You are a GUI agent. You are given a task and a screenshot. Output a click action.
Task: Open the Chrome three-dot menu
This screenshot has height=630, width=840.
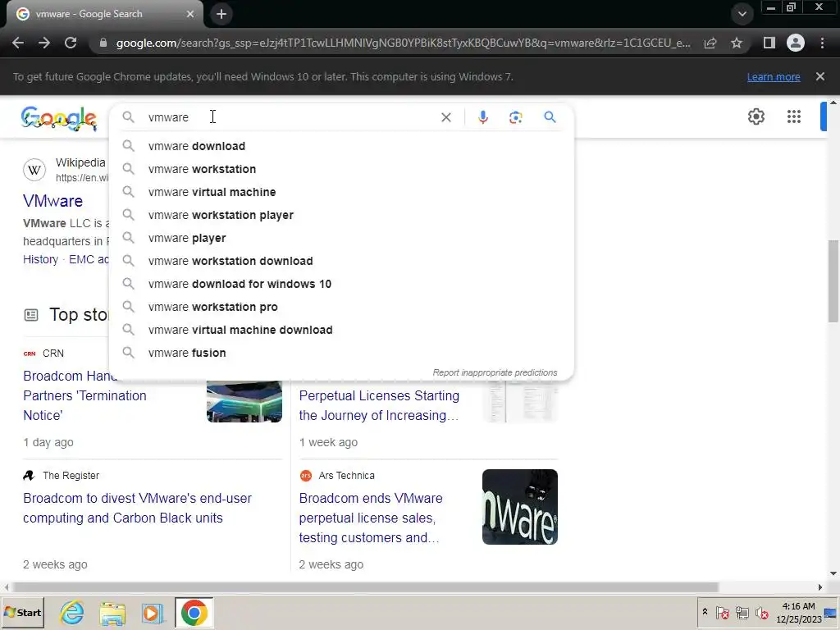tap(822, 43)
